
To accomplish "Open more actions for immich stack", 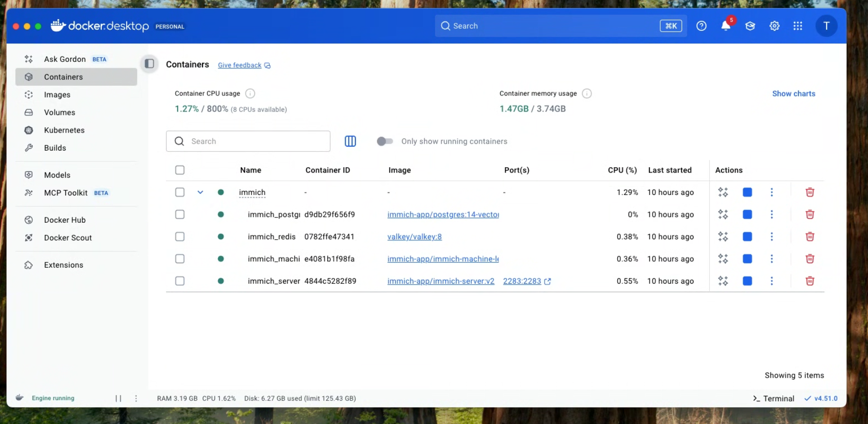I will point(772,192).
